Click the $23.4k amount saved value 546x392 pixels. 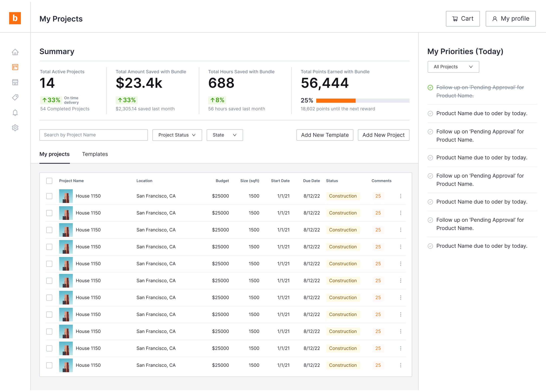pyautogui.click(x=139, y=83)
